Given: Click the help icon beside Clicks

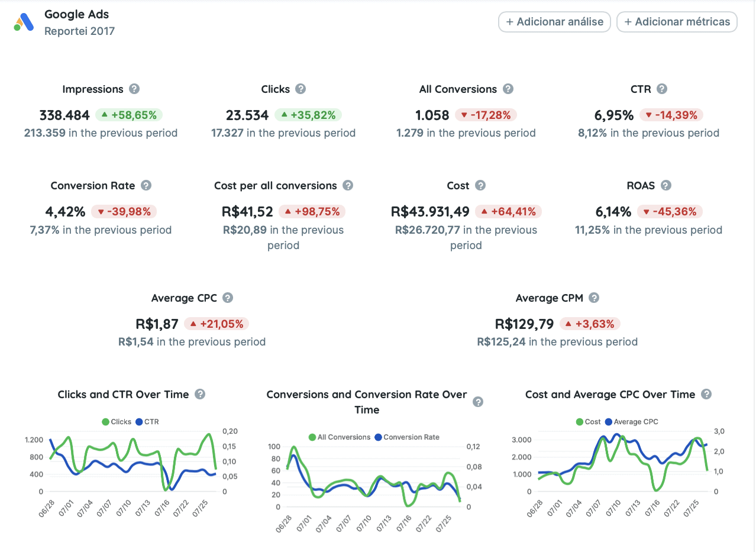Looking at the screenshot, I should pyautogui.click(x=302, y=89).
